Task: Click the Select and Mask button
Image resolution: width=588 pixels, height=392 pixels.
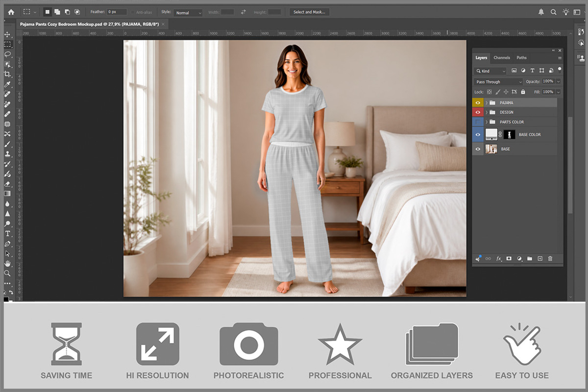Action: pyautogui.click(x=309, y=12)
